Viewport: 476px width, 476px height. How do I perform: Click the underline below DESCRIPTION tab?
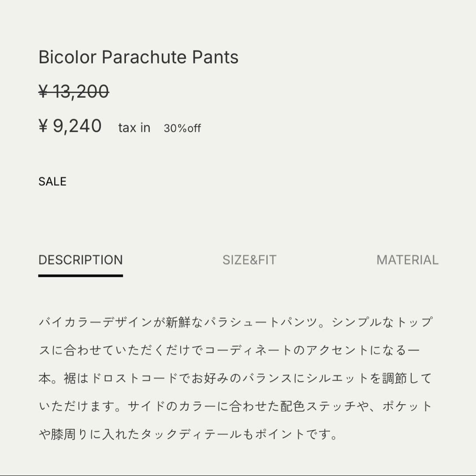pos(81,275)
